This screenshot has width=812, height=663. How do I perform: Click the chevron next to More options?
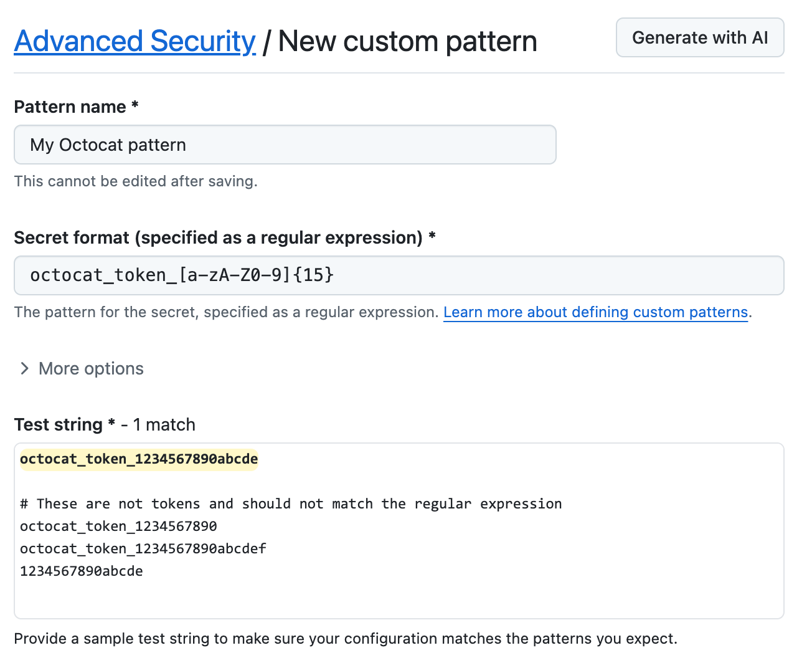click(x=24, y=368)
